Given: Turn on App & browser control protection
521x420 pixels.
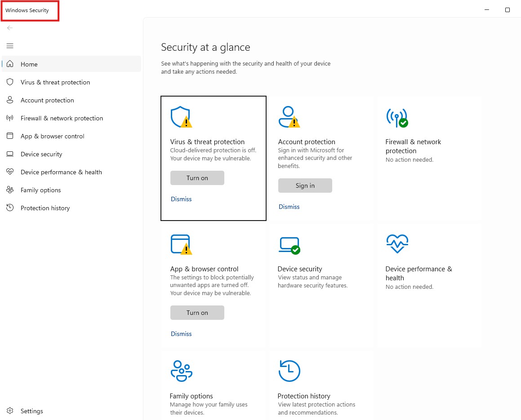Looking at the screenshot, I should [197, 313].
